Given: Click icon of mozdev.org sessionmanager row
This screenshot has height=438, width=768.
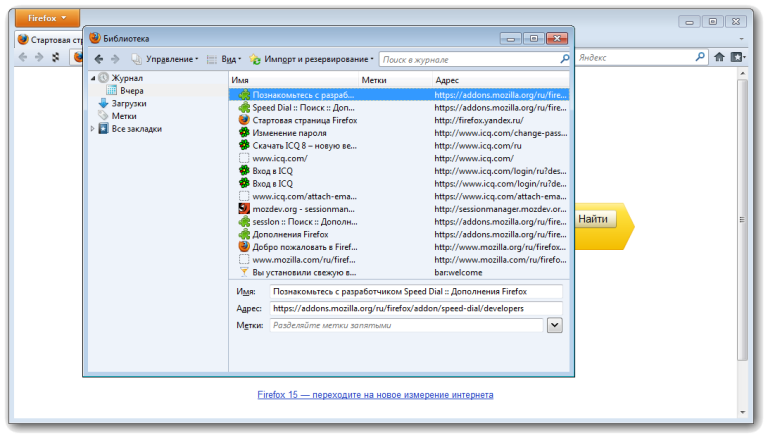Looking at the screenshot, I should pyautogui.click(x=244, y=209).
